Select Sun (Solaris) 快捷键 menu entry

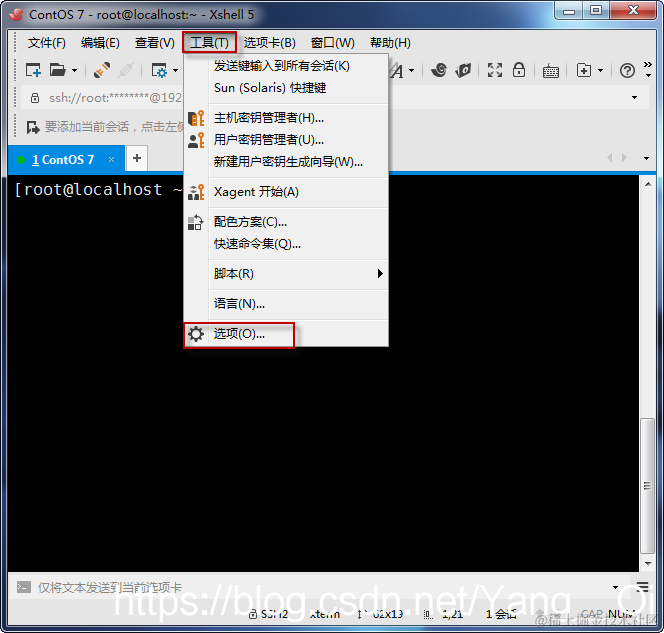(x=286, y=88)
